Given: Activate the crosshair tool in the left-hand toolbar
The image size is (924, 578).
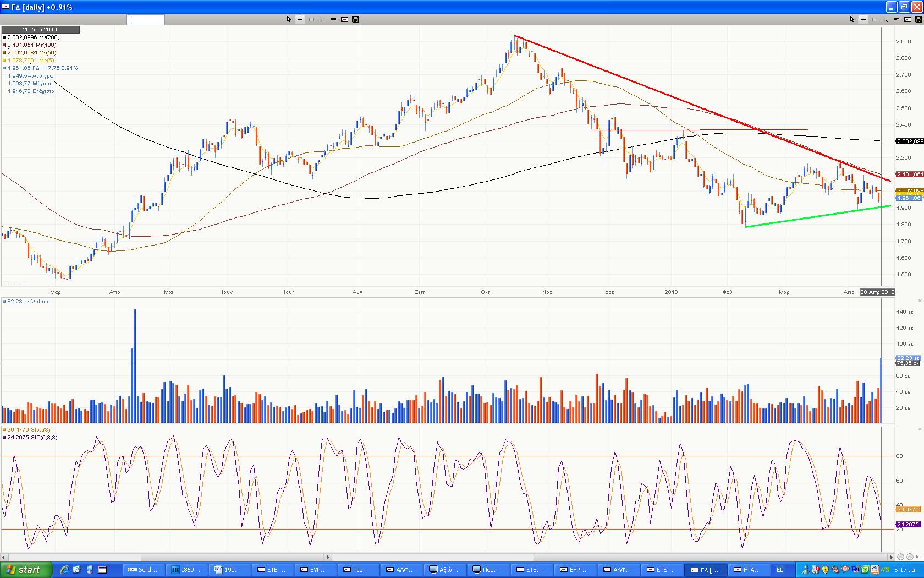Looking at the screenshot, I should (x=300, y=19).
